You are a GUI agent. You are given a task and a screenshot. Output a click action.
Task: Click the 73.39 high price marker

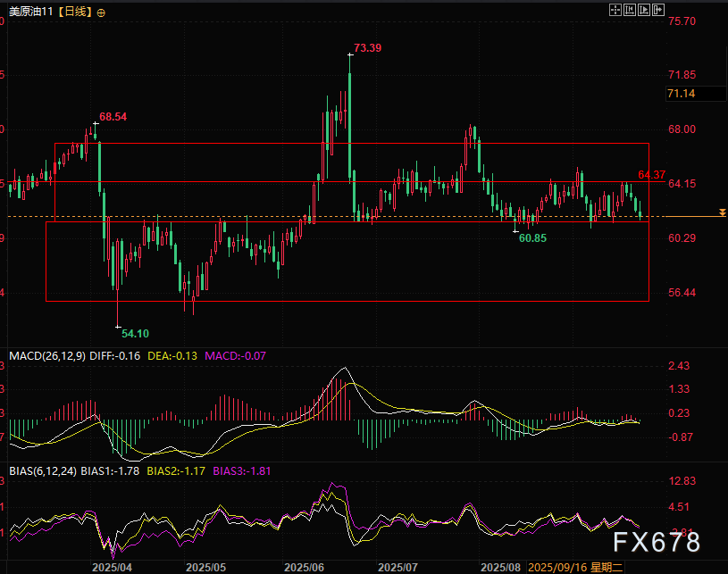[x=367, y=47]
